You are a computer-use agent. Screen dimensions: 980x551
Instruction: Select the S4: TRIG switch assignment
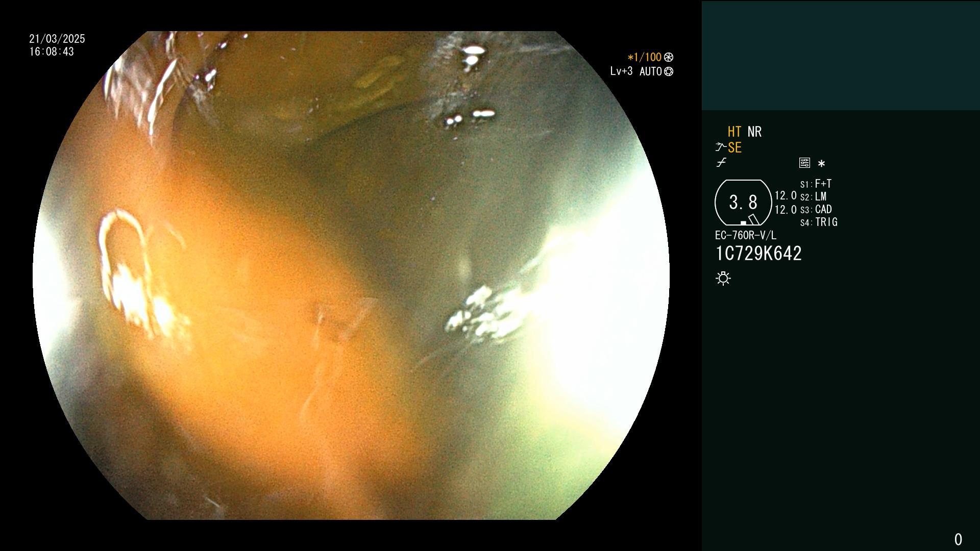coord(819,222)
